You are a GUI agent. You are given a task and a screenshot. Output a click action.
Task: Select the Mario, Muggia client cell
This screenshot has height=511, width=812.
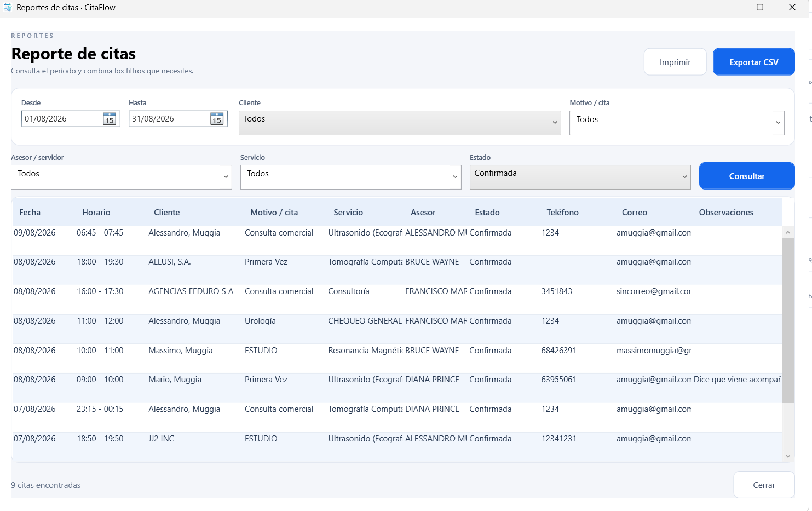175,380
